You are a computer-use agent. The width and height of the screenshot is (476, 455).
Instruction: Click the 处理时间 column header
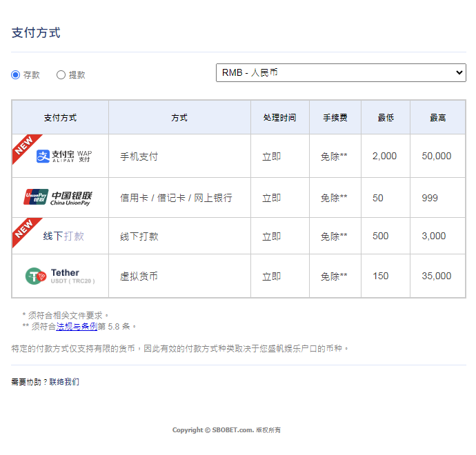pos(279,117)
